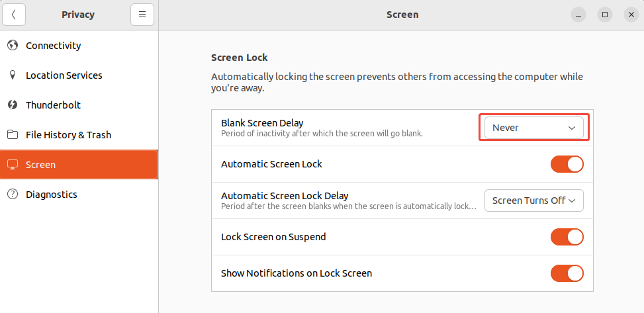Expand the Automatic Screen Lock Delay dropdown

[x=533, y=201]
